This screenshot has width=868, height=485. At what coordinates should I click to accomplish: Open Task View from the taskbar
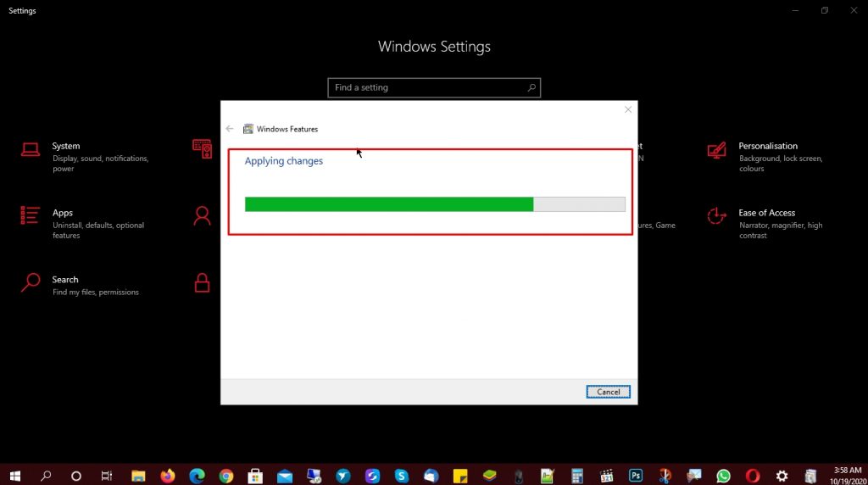107,476
